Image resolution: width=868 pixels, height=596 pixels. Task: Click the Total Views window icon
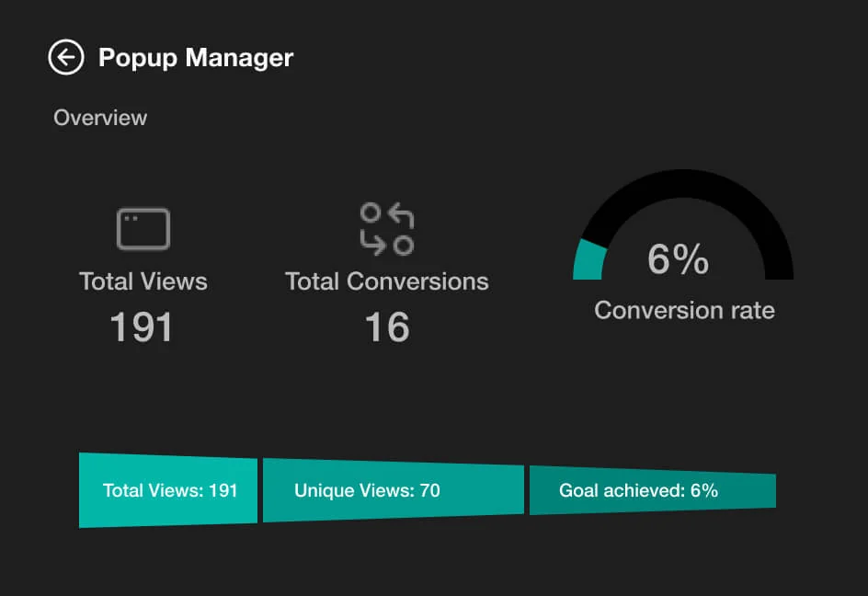click(x=143, y=229)
